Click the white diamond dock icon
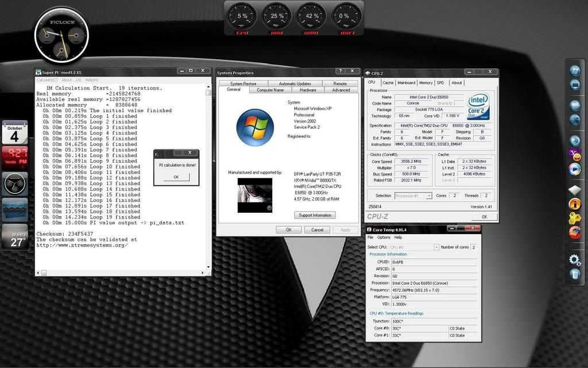This screenshot has height=368, width=588. pos(575,190)
